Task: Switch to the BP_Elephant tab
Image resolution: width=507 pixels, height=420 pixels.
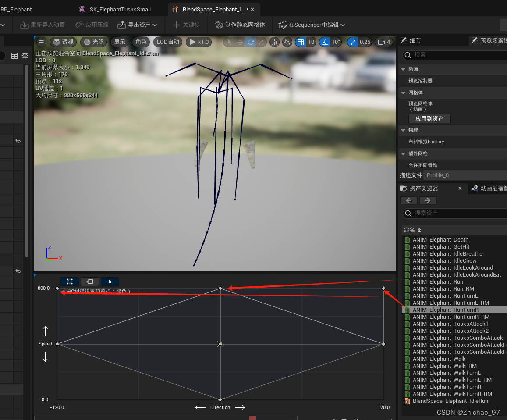Action: coord(16,9)
